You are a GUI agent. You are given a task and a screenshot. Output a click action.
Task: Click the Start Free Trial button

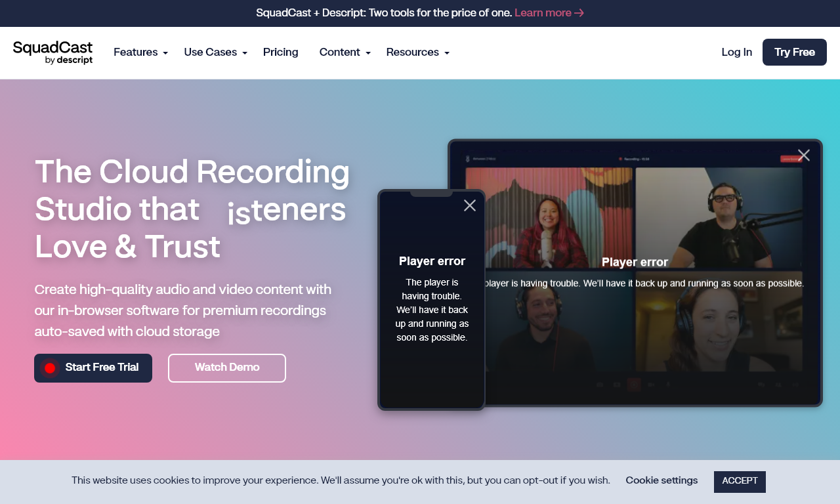93,368
